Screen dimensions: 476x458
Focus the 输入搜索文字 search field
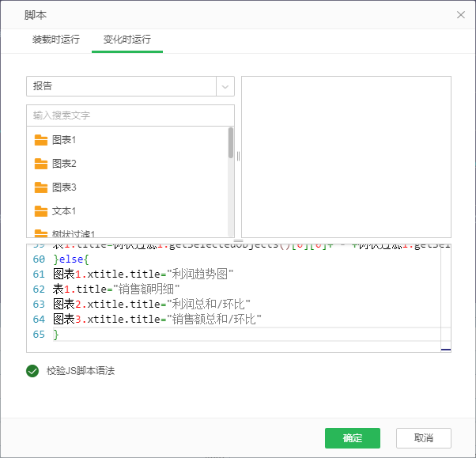(x=130, y=115)
